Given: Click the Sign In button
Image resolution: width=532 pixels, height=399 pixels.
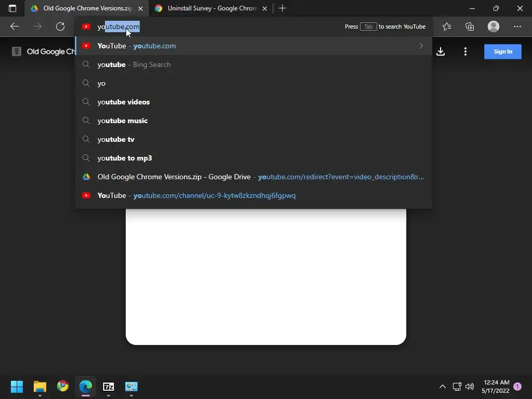Looking at the screenshot, I should pos(502,51).
